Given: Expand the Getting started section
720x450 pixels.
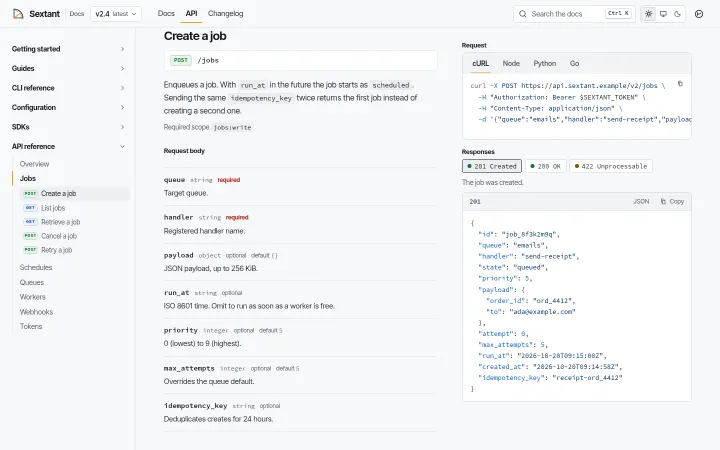Looking at the screenshot, I should pyautogui.click(x=68, y=49).
